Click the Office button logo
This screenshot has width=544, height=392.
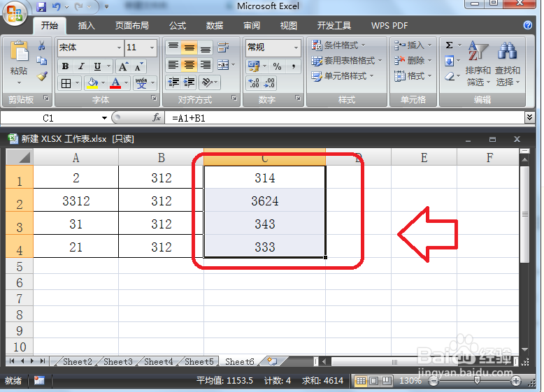(15, 14)
